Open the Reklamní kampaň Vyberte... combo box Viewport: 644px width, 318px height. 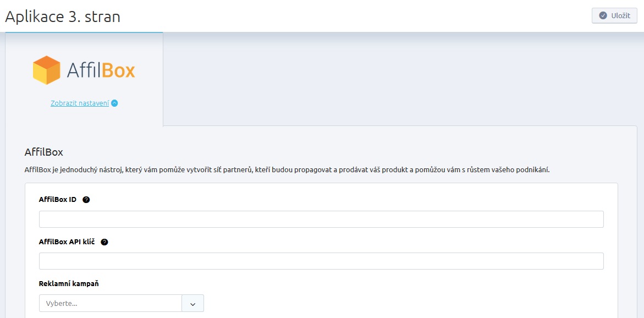[111, 303]
